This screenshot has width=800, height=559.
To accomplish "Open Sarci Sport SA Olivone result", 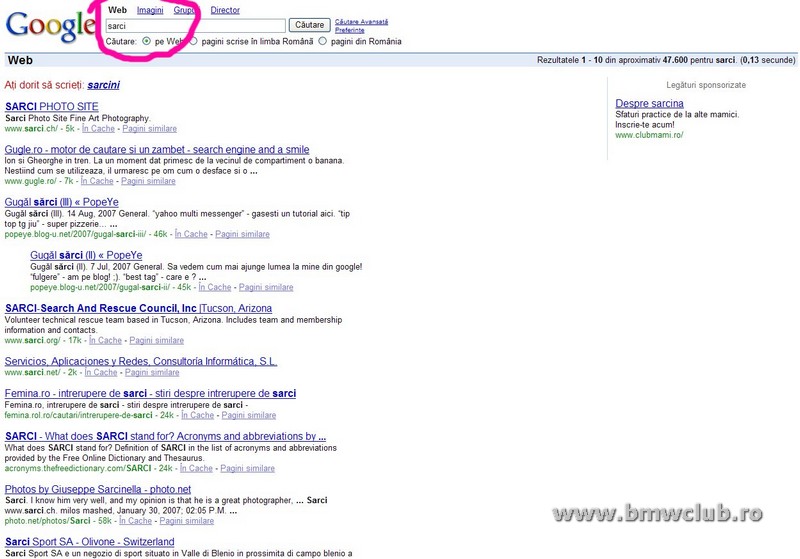I will [90, 542].
